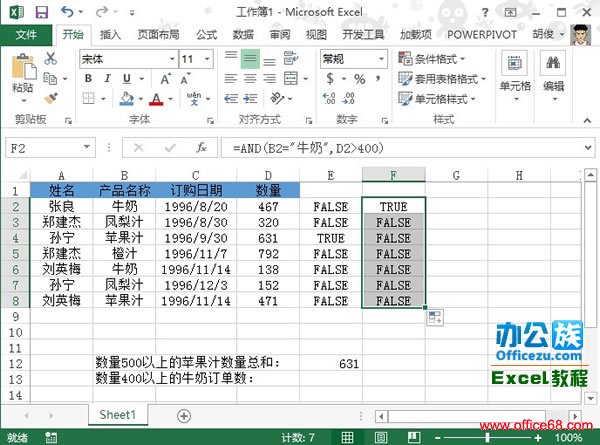Switch to the 页面布局 Page Layout tab
Image resolution: width=600 pixels, height=445 pixels.
(x=158, y=35)
